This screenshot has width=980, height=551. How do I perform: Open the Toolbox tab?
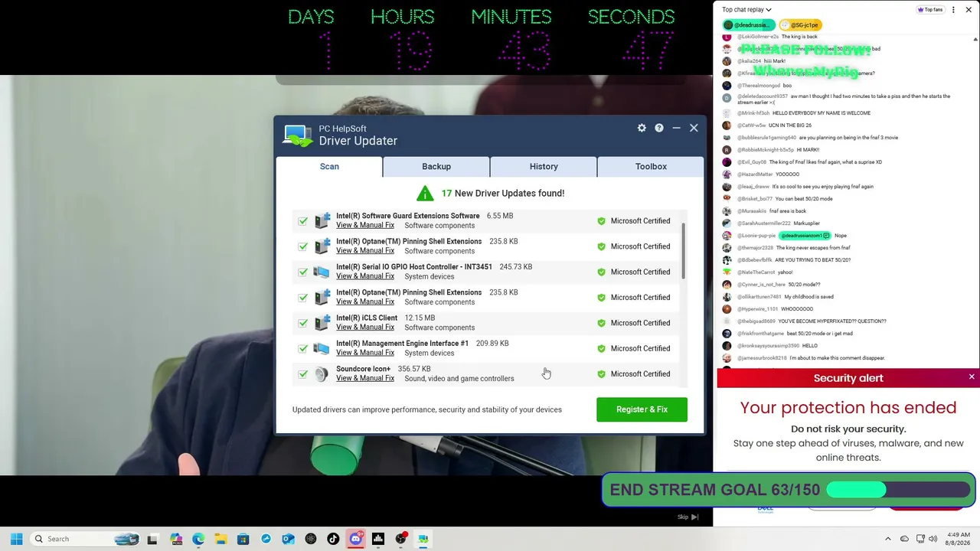point(651,166)
